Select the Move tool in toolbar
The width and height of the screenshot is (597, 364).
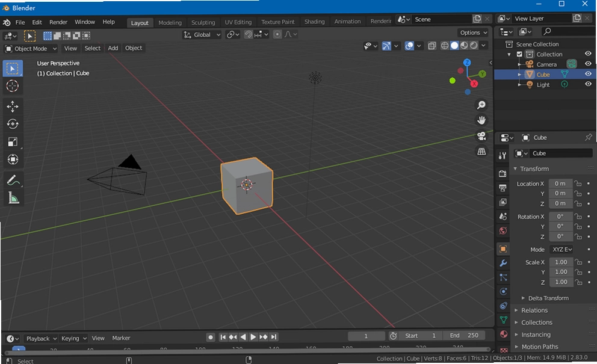pyautogui.click(x=13, y=106)
